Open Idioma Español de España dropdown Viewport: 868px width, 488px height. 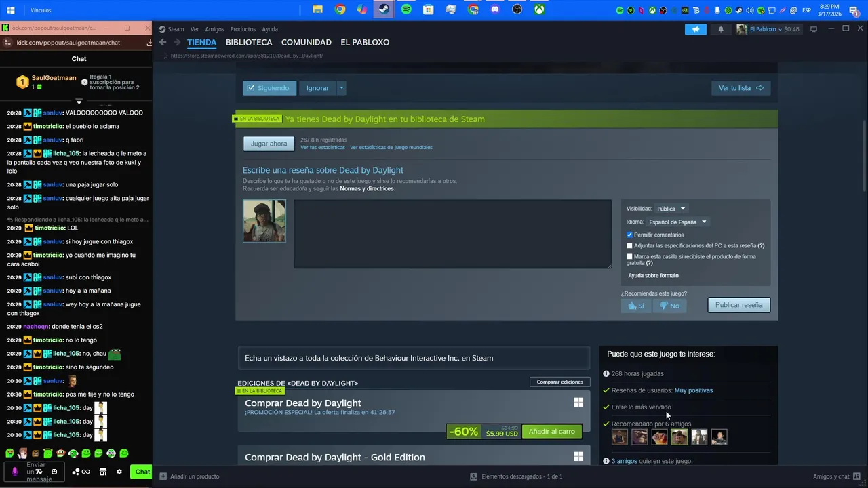click(x=677, y=222)
